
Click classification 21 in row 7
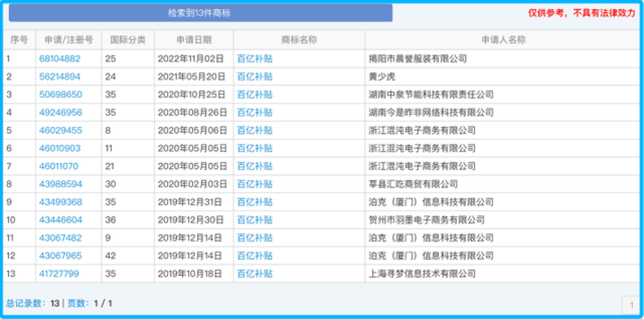(x=109, y=166)
